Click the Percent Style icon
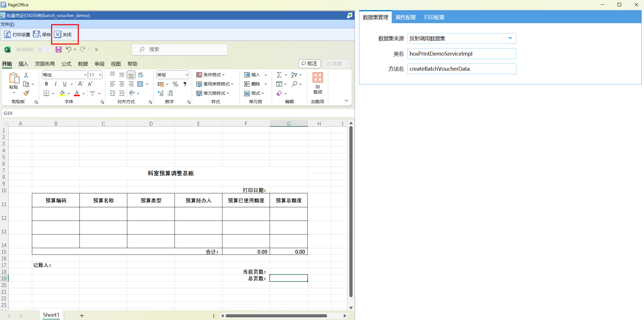Viewport: 644px width, 320px height. pyautogui.click(x=175, y=84)
